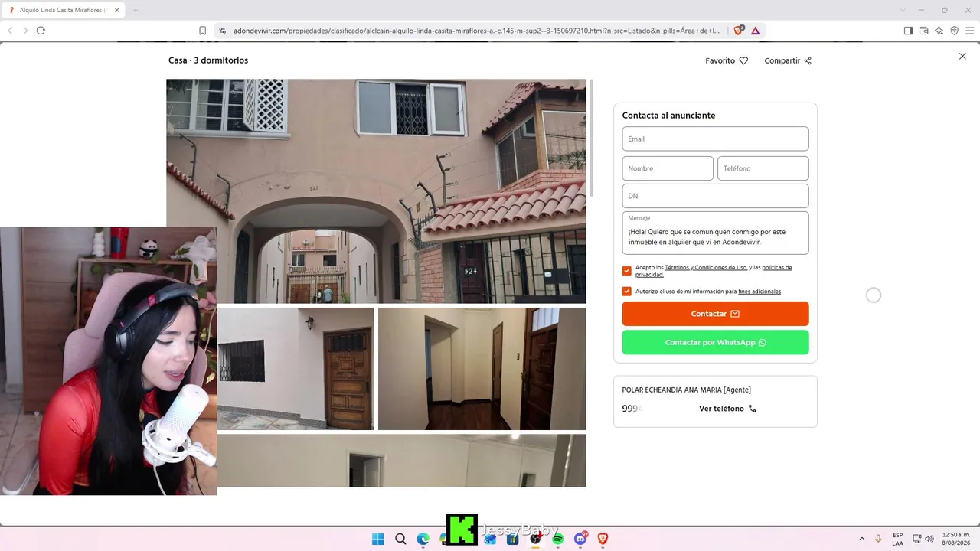
Task: Reveal the number with Ver teléfono
Action: point(727,409)
